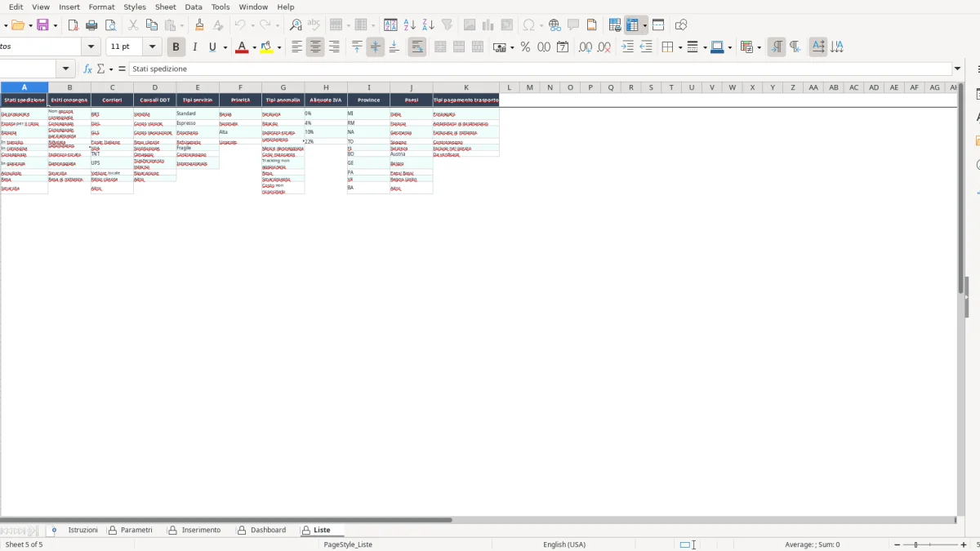
Task: Add a decimal place
Action: [586, 47]
